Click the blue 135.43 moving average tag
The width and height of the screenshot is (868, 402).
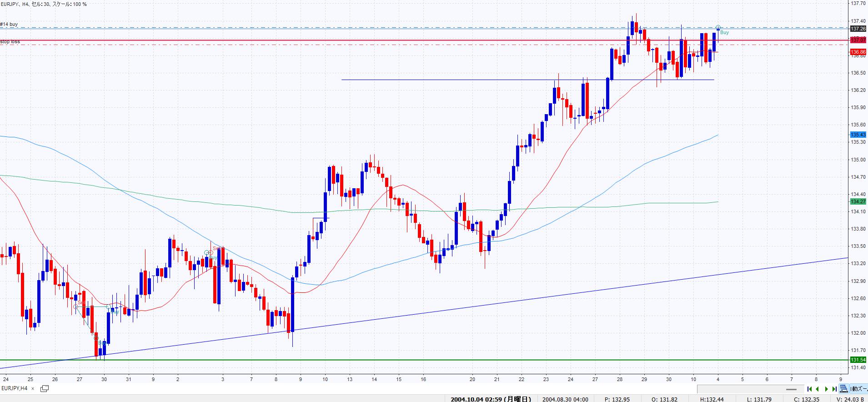pyautogui.click(x=858, y=135)
